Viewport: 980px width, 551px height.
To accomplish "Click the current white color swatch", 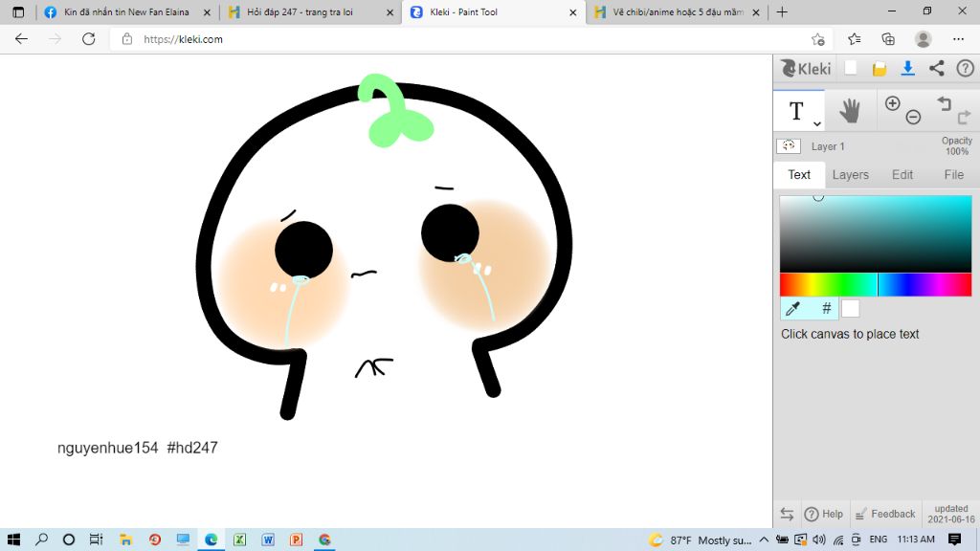I will tap(850, 309).
